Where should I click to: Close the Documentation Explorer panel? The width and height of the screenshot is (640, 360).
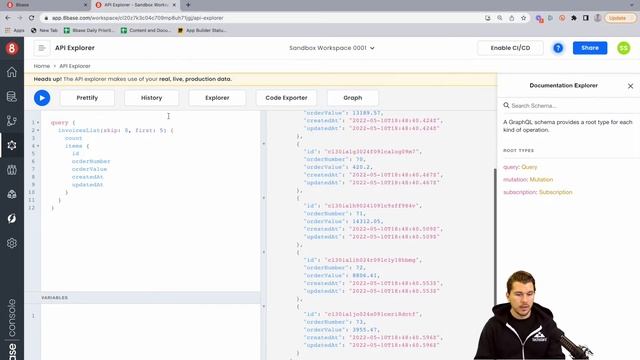point(631,86)
